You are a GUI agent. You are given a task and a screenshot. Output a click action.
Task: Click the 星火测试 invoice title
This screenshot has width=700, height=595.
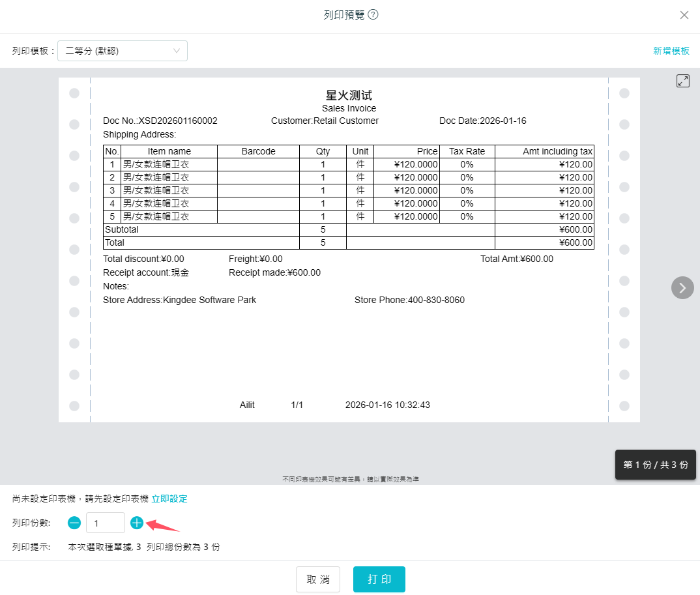click(x=349, y=95)
